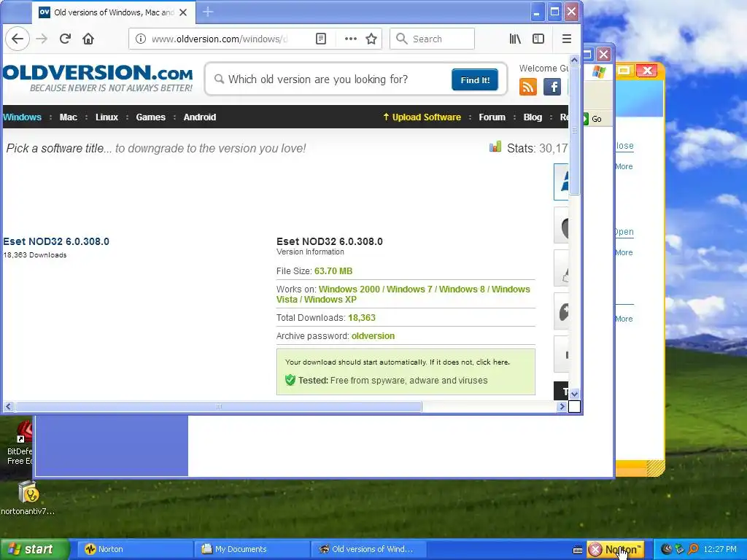
Task: Select the Windows nav item
Action: pos(22,117)
